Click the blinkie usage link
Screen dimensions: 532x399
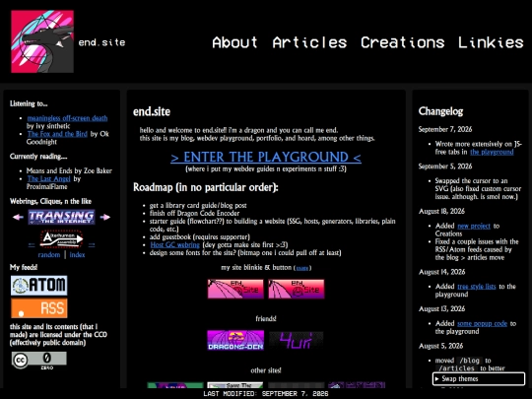point(302,268)
